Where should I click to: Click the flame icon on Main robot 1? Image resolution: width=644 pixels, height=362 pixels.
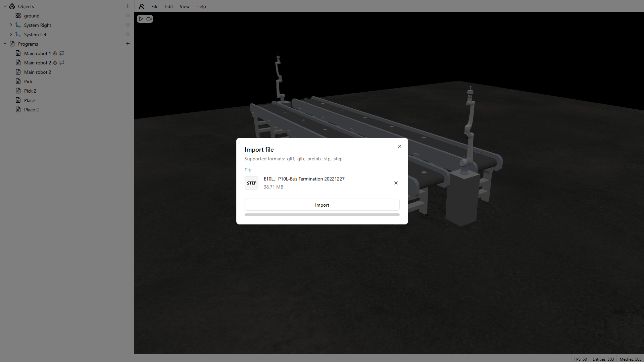[55, 53]
